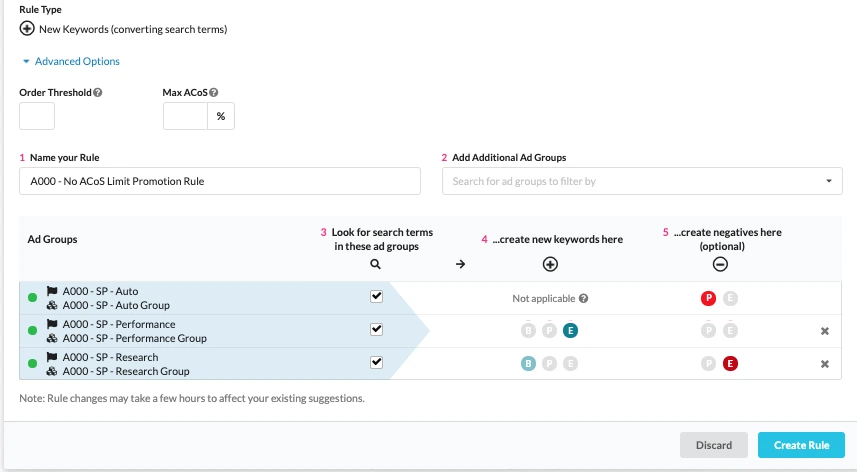Viewport: 857px width, 472px height.
Task: Toggle Broad keyword badge in Research row
Action: [x=529, y=364]
